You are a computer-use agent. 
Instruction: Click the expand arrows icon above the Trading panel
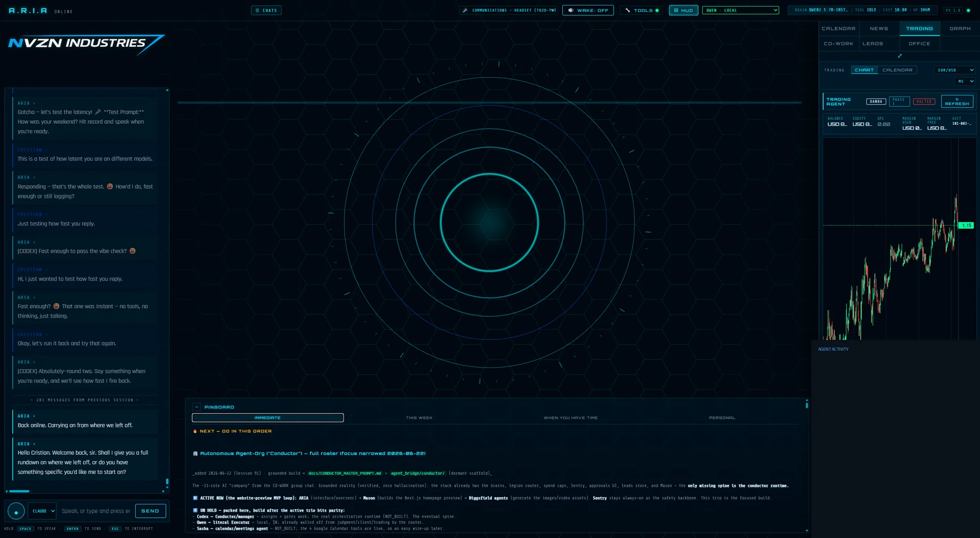point(899,56)
